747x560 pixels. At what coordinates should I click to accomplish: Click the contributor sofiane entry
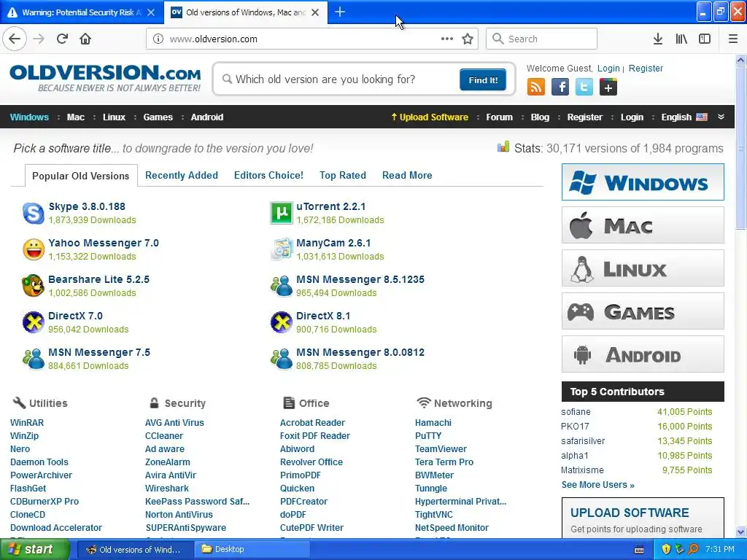pyautogui.click(x=576, y=411)
